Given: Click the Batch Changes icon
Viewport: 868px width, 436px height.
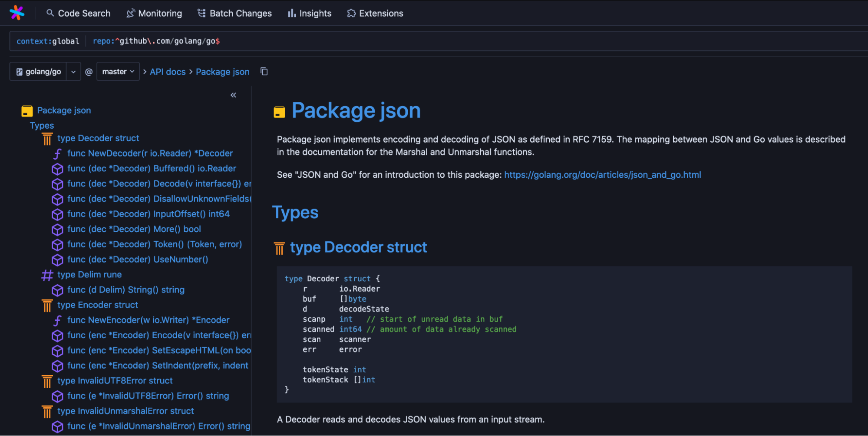Looking at the screenshot, I should click(x=201, y=13).
